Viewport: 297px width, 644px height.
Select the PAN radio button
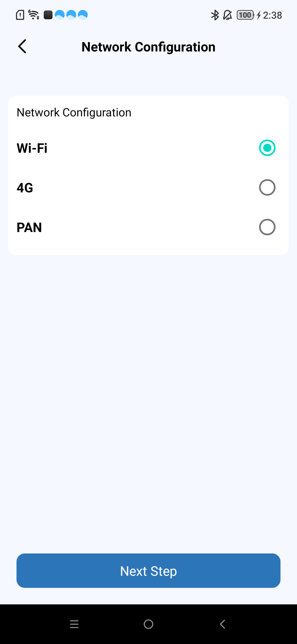(x=267, y=227)
